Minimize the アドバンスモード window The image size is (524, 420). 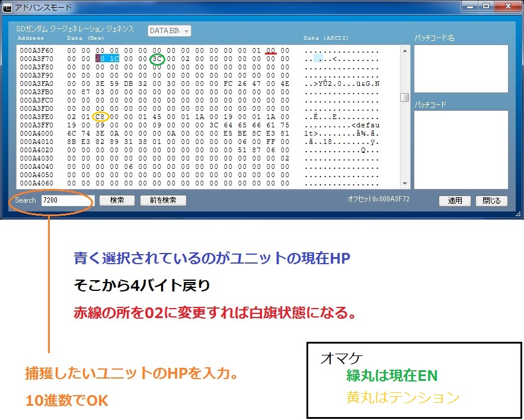pos(471,7)
